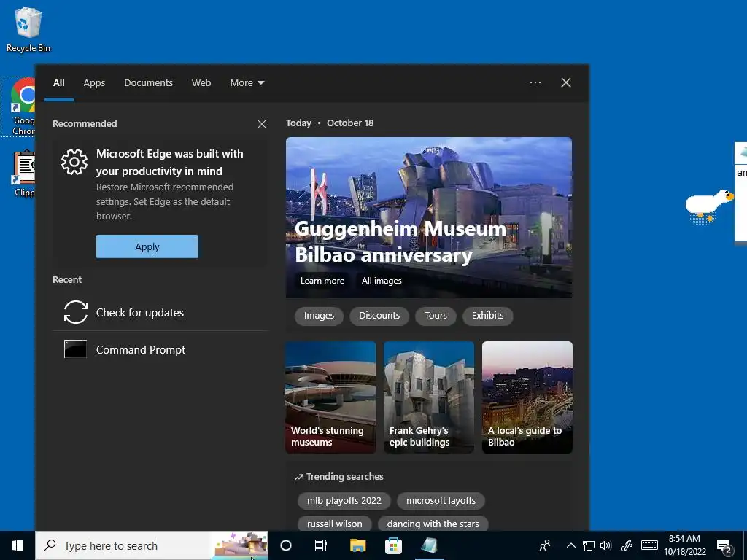
Task: Open World's stunning museums card
Action: pyautogui.click(x=330, y=397)
